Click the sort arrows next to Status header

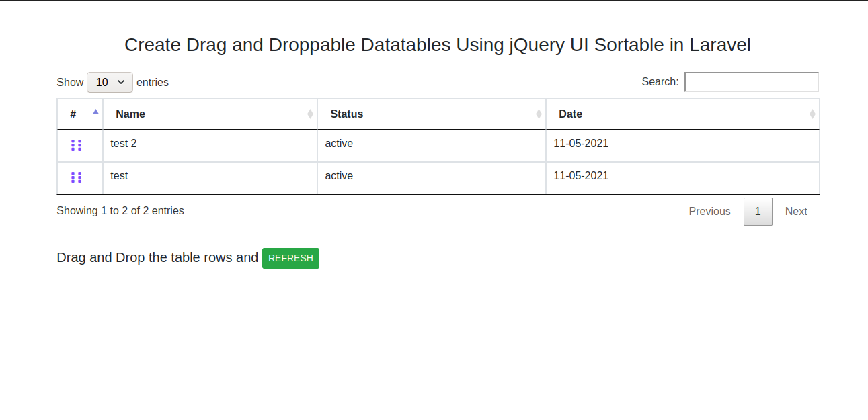[539, 114]
